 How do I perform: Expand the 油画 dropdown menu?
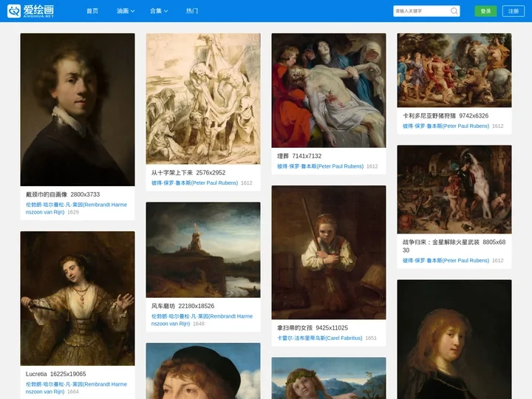pos(126,11)
